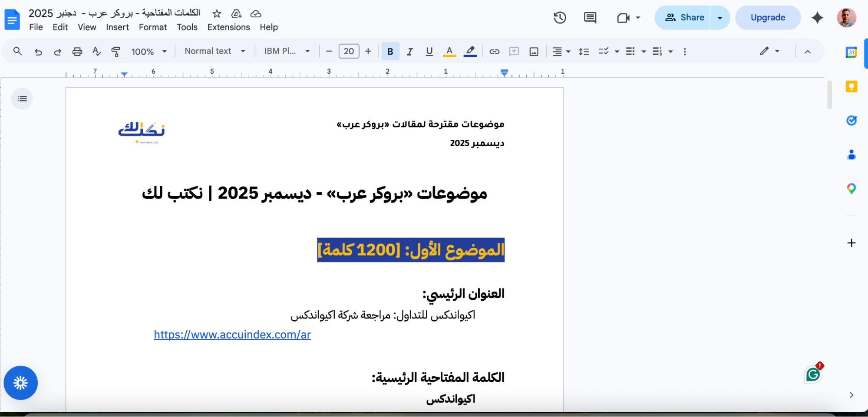Open the highlight color picker
The image size is (868, 417).
click(x=470, y=52)
